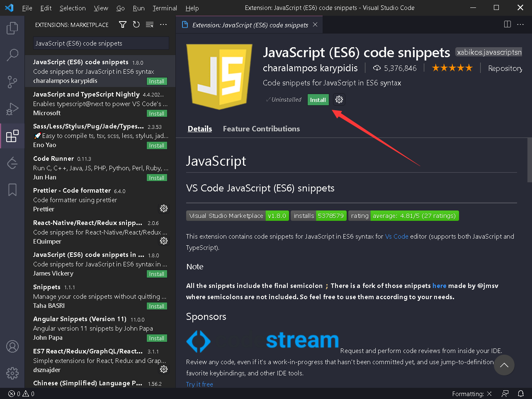Click the extensions search input field

(x=101, y=44)
